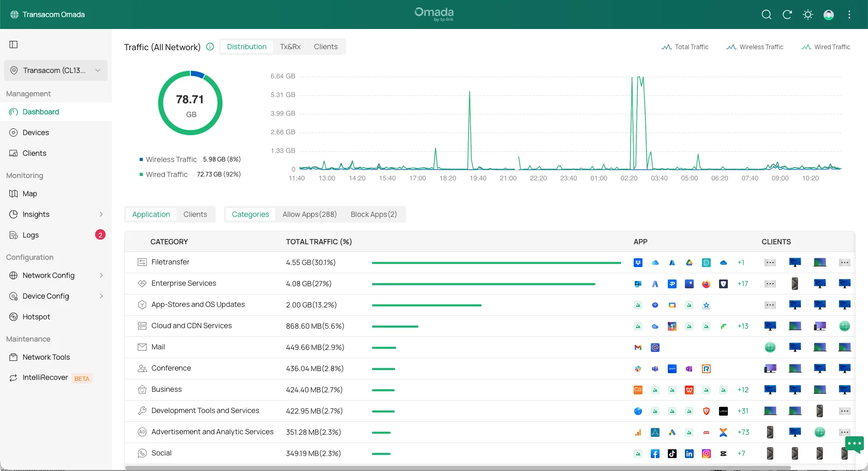This screenshot has height=471, width=868.
Task: Open the green chat support button
Action: coord(855,444)
